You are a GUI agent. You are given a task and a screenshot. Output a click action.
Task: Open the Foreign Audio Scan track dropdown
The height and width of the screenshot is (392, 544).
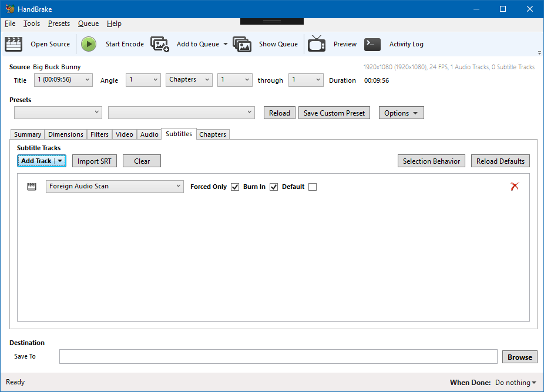coord(115,187)
